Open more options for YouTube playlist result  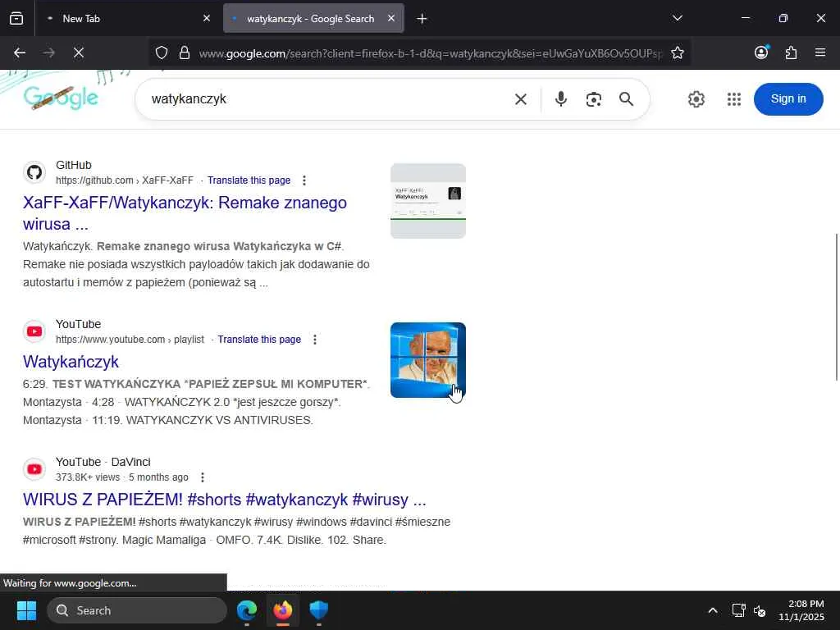tap(315, 340)
